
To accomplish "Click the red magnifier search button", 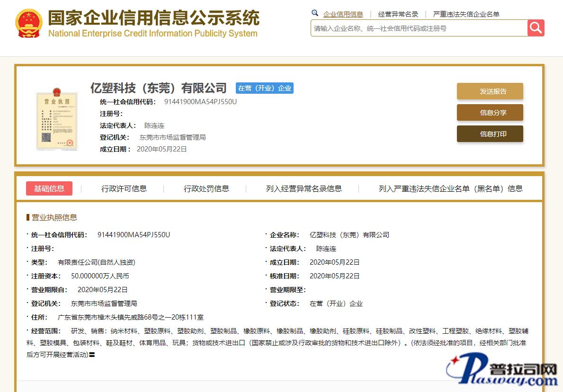I will (536, 28).
